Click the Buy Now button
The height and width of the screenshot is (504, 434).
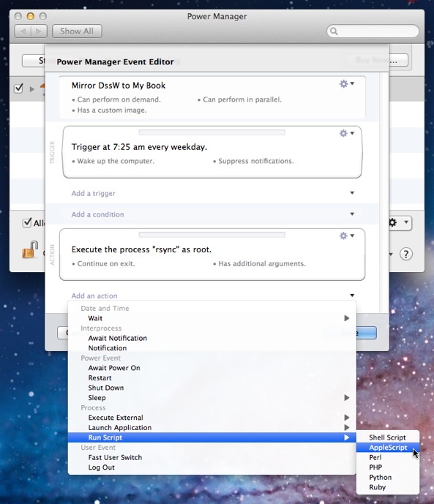(377, 60)
